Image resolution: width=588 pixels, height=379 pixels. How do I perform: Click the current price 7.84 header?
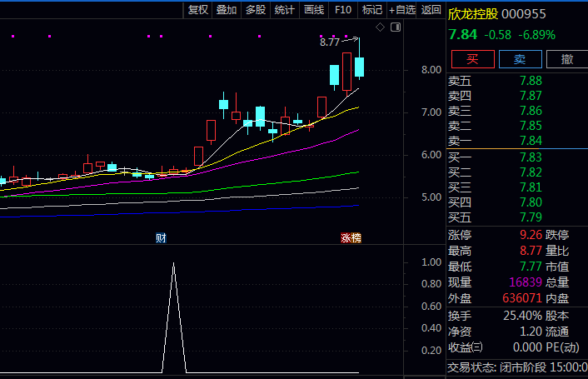click(x=463, y=35)
